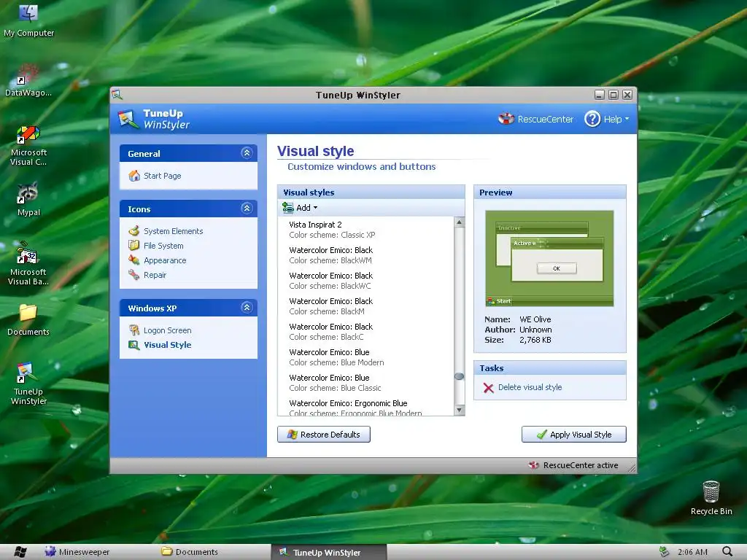Select the DataWago desktop shortcut
This screenshot has height=560, width=747.
click(28, 80)
